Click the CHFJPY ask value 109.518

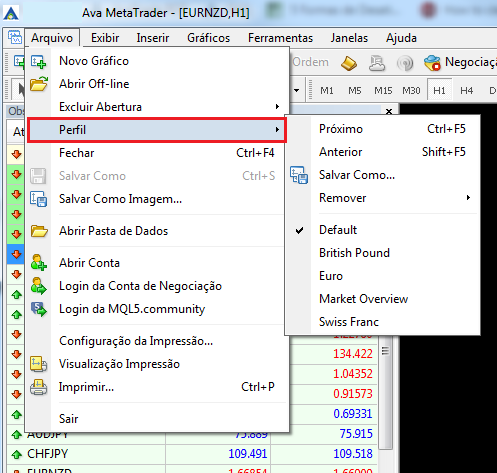click(x=353, y=454)
